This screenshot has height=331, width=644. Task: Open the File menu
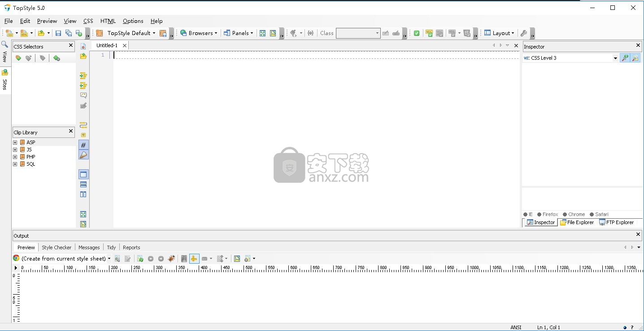click(x=9, y=21)
